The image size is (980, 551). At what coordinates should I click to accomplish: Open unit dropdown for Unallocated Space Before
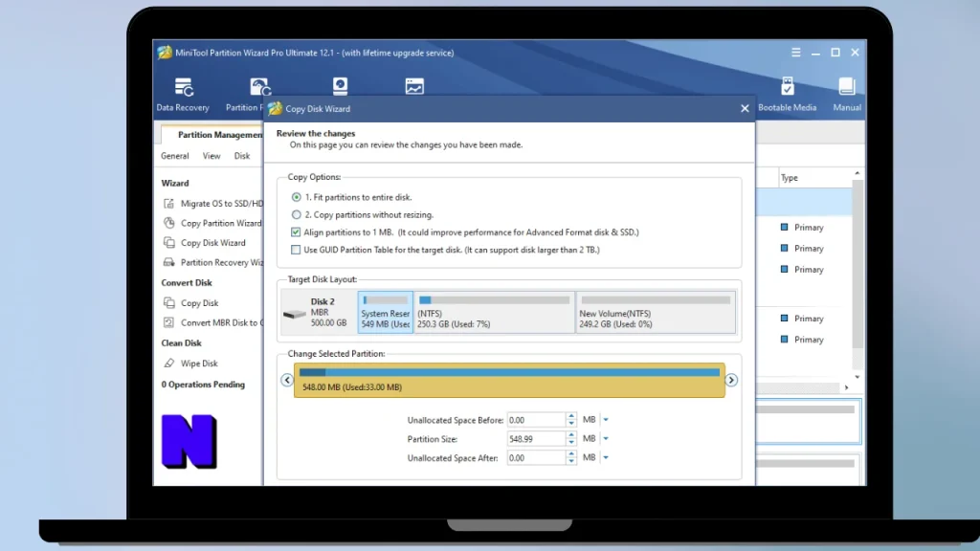coord(606,420)
